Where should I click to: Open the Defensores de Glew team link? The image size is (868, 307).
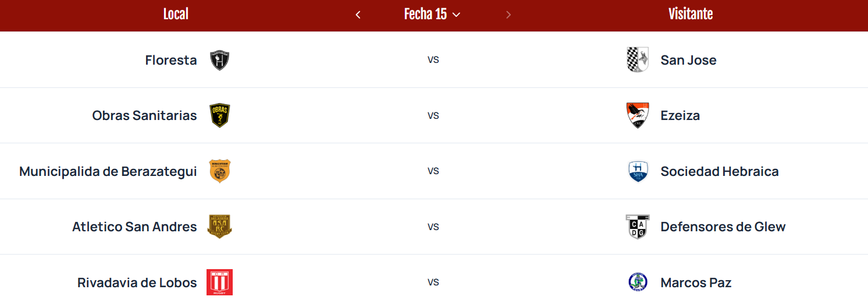click(x=723, y=227)
